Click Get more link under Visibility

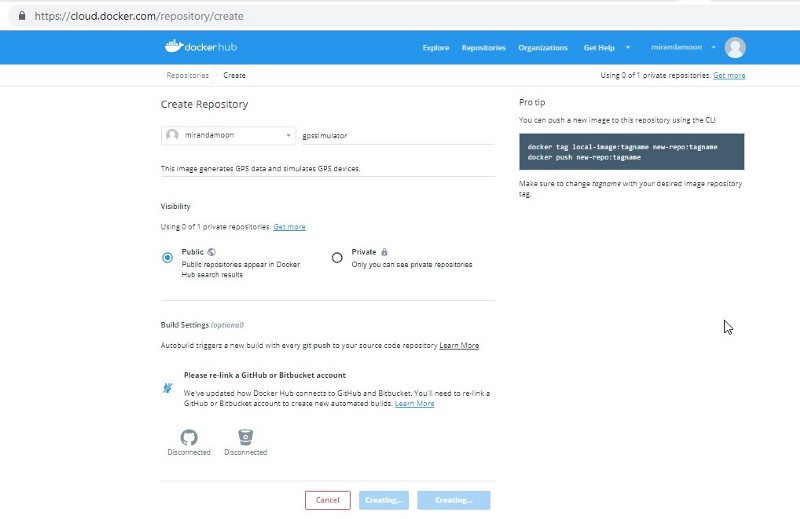click(x=289, y=227)
